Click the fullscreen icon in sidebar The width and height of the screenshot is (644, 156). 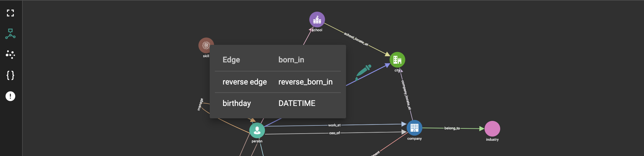click(10, 13)
